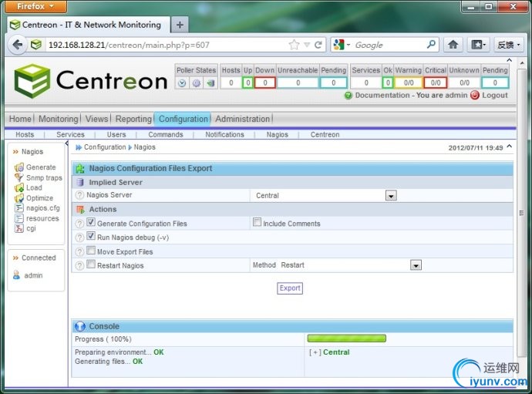
Task: Open URL history dropdown arrow
Action: 307,45
